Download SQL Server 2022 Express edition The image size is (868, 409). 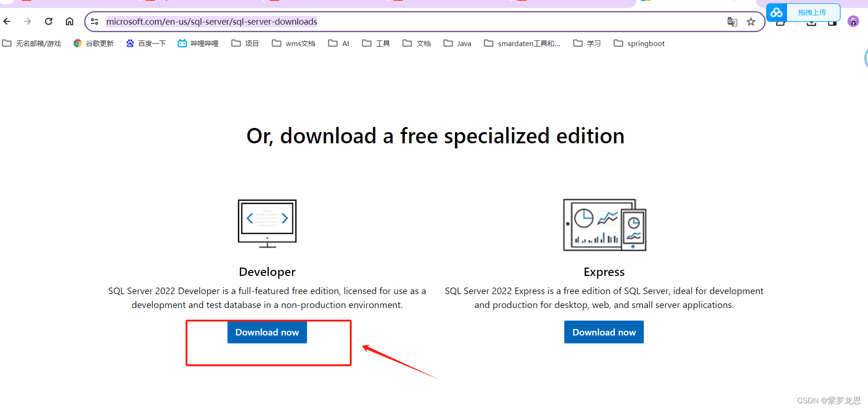pos(604,332)
